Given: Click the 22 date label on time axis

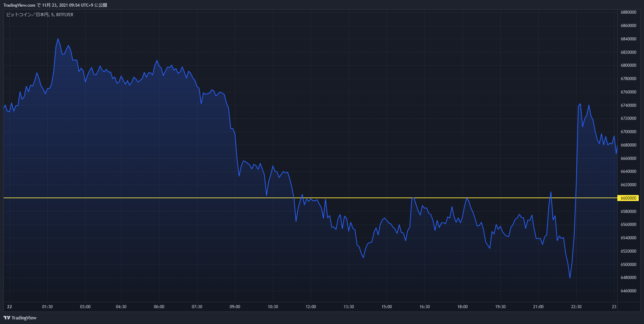Looking at the screenshot, I should click(9, 307).
